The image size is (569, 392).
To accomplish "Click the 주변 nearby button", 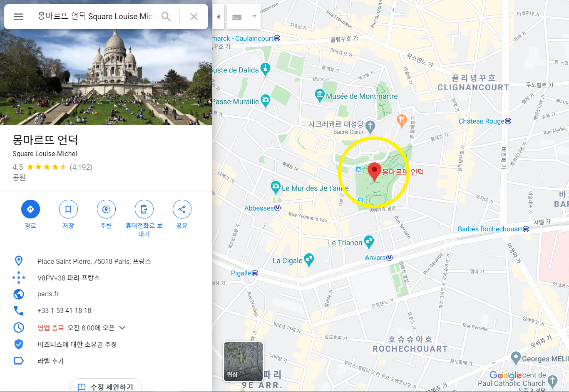I will (x=106, y=209).
